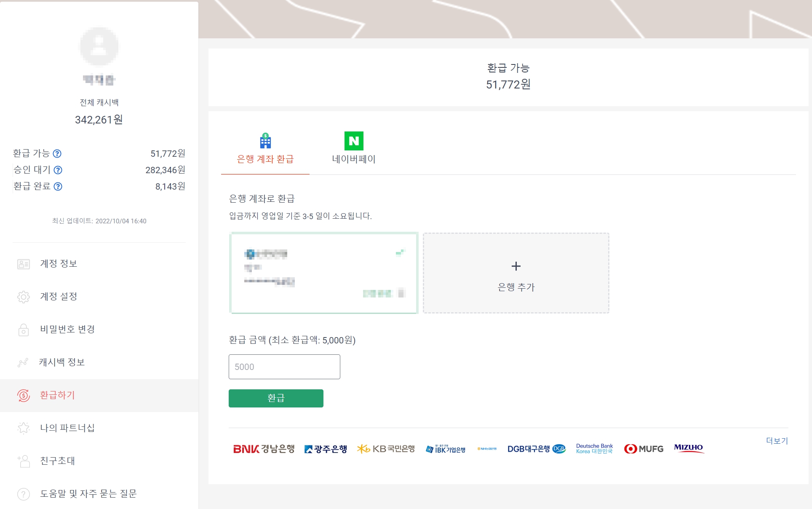
Task: Select the 은행 계좌 환급 tab
Action: (265, 159)
